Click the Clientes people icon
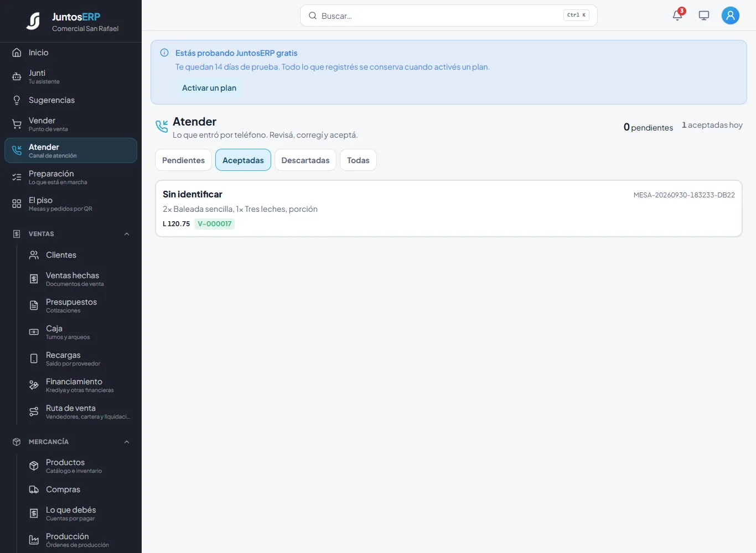 pos(34,255)
